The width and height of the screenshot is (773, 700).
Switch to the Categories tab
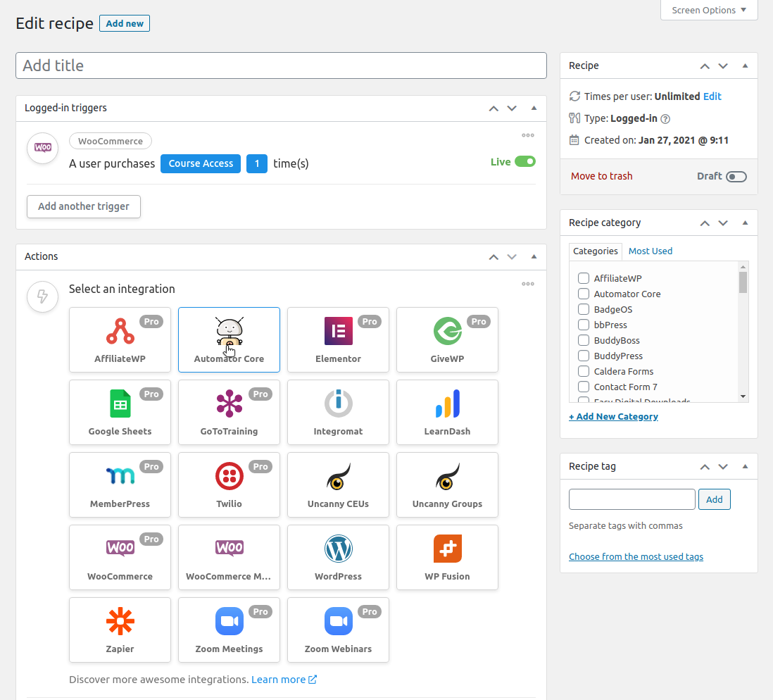click(596, 251)
